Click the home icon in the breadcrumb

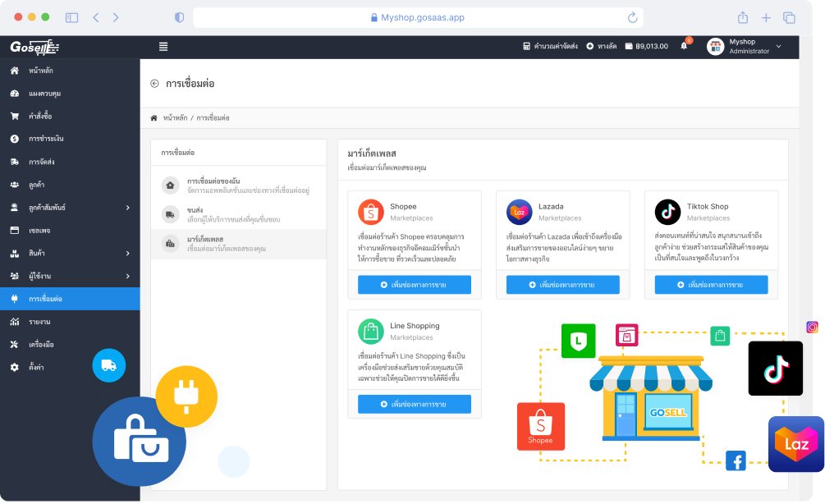tap(154, 118)
